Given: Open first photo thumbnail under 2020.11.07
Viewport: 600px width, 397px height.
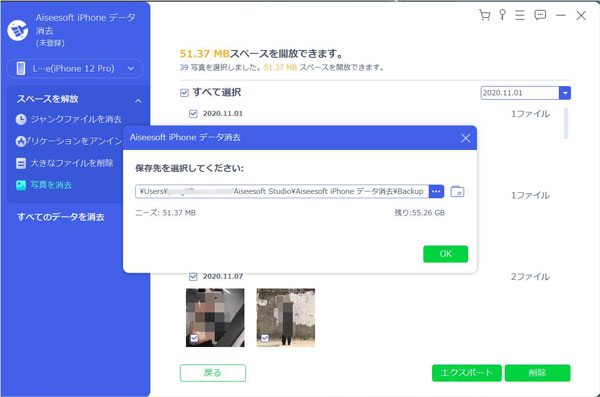Looking at the screenshot, I should point(215,318).
